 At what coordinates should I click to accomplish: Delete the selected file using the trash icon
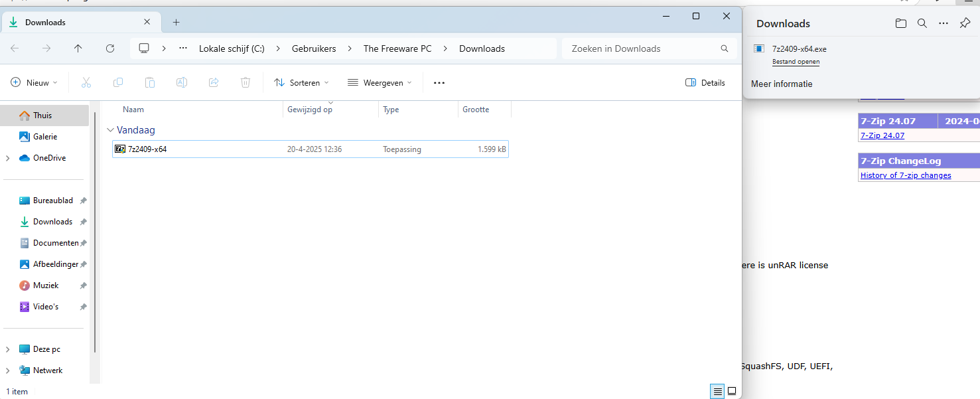tap(245, 82)
